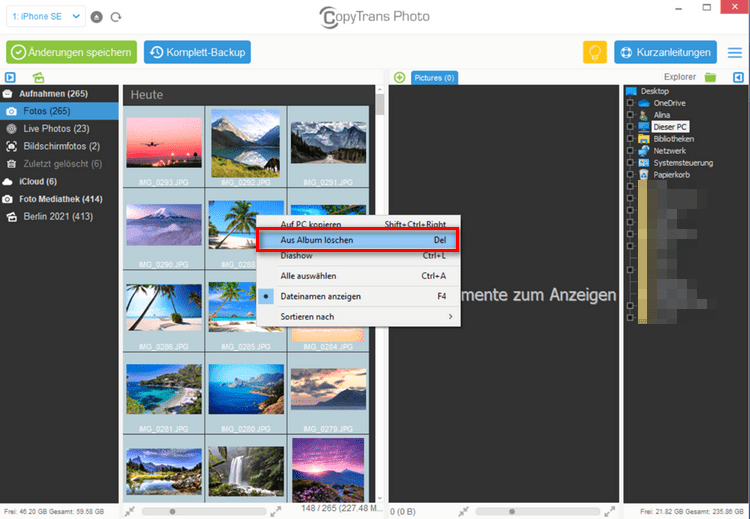This screenshot has width=750, height=519.
Task: Select IMG_0290 Mount Fuji photo
Action: click(164, 225)
